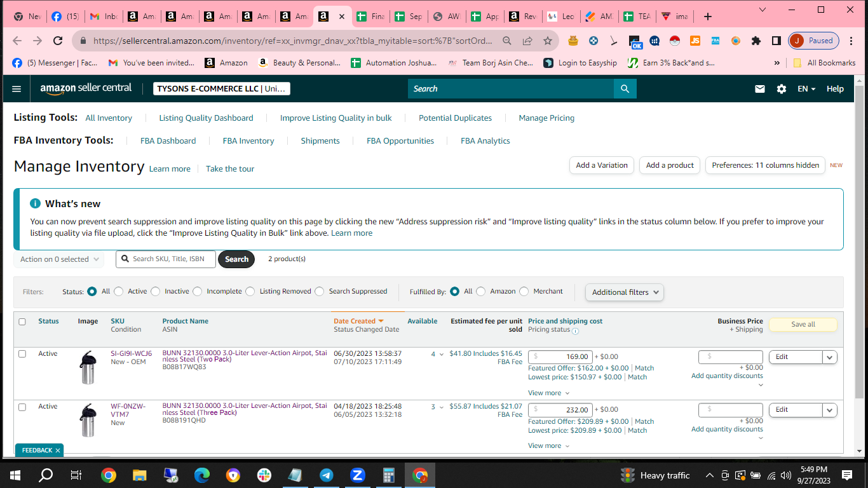Open the FBA Inventory tab

click(248, 141)
